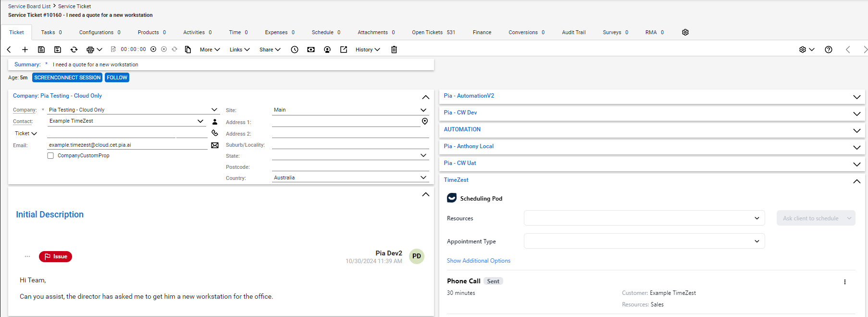This screenshot has height=317, width=868.
Task: Click the email envelope icon
Action: pyautogui.click(x=215, y=145)
